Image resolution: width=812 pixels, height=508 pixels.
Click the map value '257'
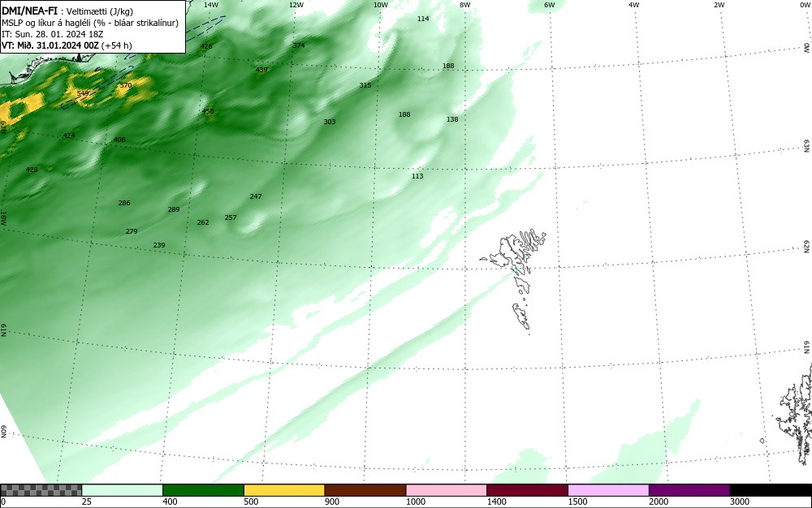coord(231,217)
